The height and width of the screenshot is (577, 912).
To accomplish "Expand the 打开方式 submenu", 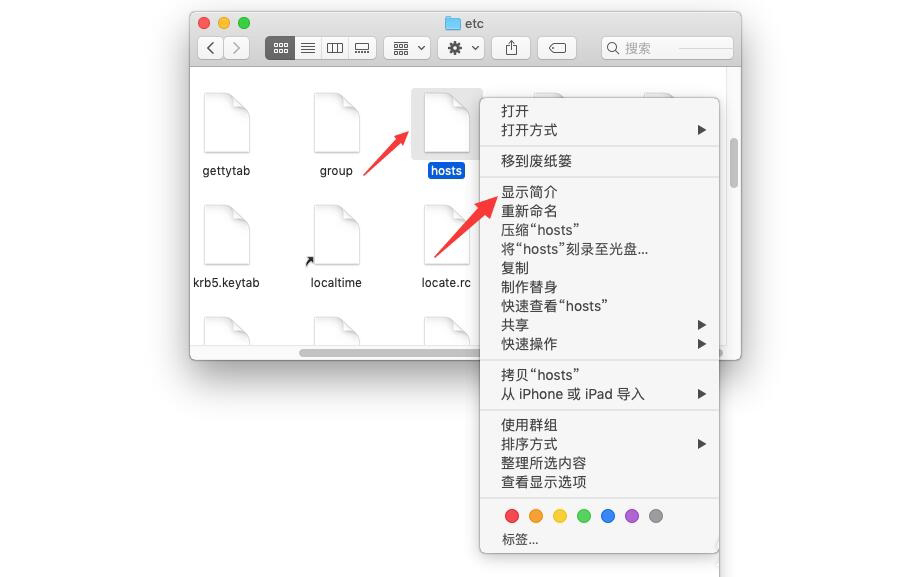I will [x=599, y=130].
